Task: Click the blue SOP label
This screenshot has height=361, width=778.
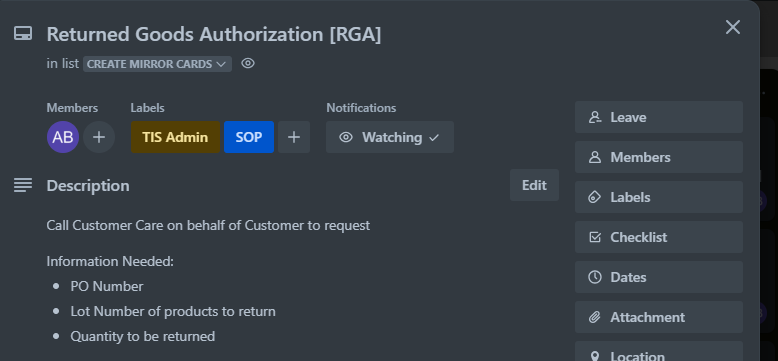Action: tap(249, 137)
